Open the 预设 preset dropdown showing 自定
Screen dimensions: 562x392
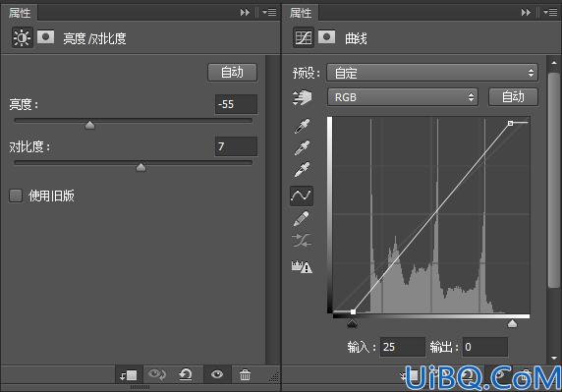pyautogui.click(x=432, y=73)
